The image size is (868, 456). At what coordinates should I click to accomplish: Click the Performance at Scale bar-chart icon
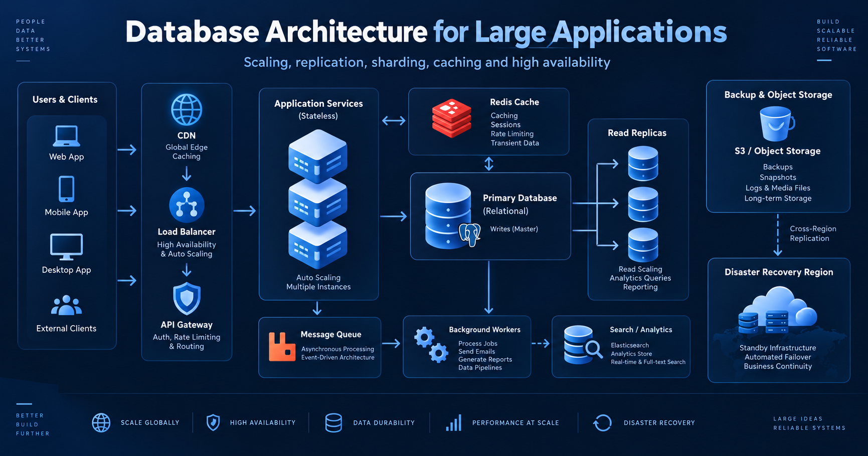[454, 423]
